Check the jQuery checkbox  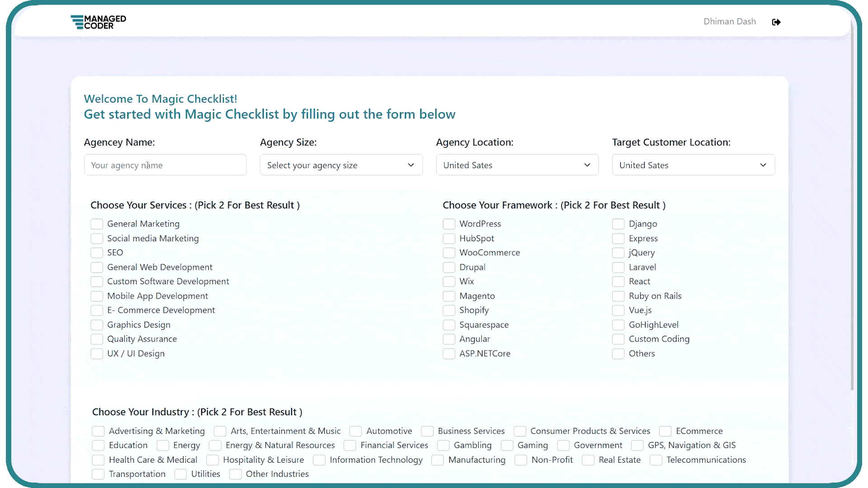tap(618, 253)
